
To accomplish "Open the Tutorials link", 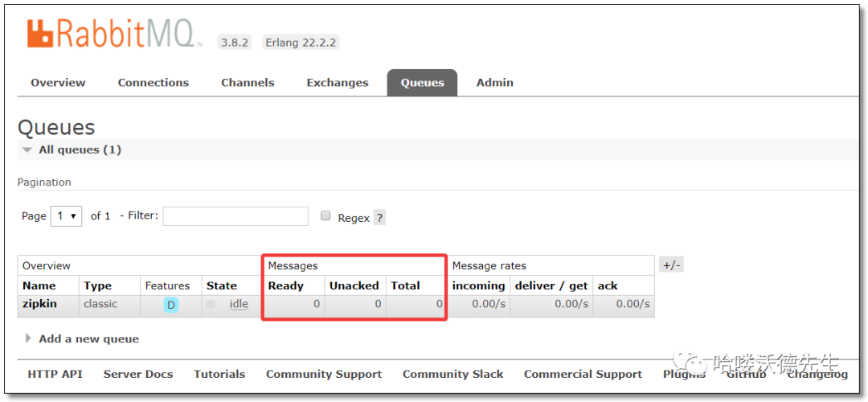I will pyautogui.click(x=219, y=375).
